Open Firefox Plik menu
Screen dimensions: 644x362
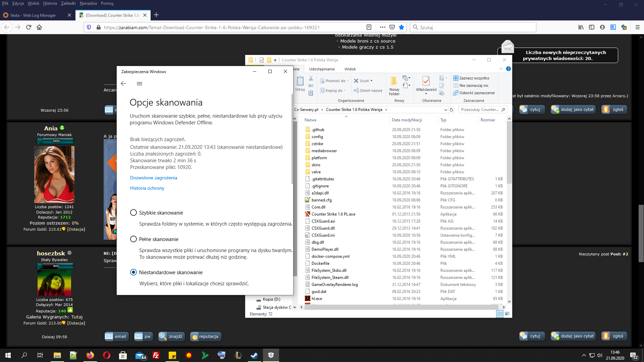coord(5,3)
